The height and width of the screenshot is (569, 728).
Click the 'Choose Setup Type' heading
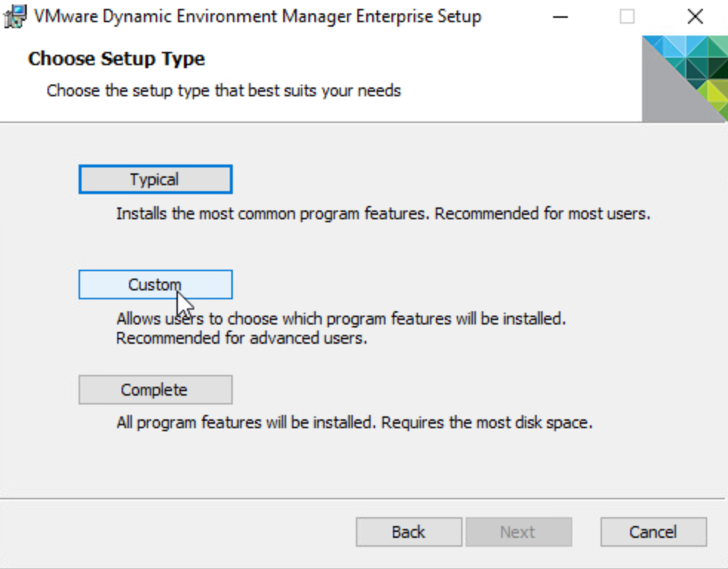pos(116,59)
